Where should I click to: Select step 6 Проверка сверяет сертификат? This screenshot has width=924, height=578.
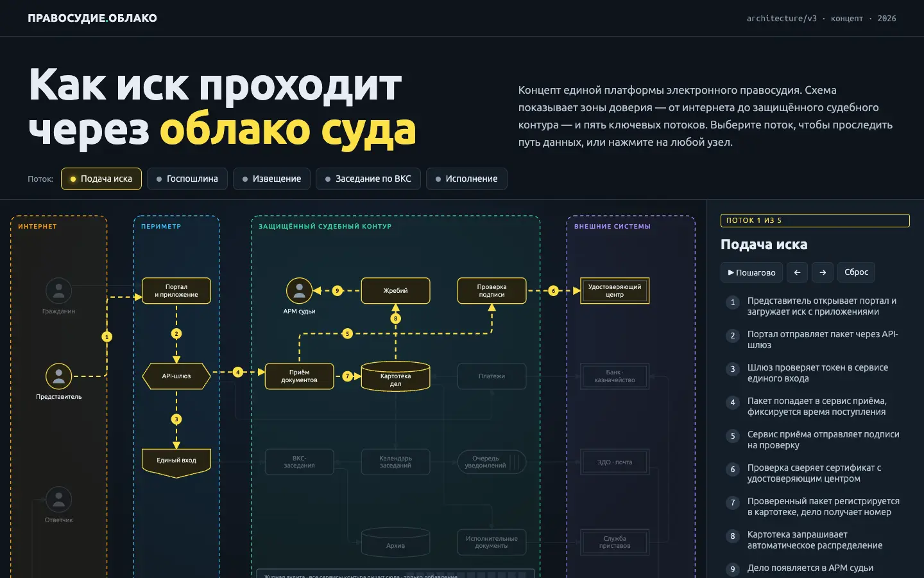click(815, 473)
